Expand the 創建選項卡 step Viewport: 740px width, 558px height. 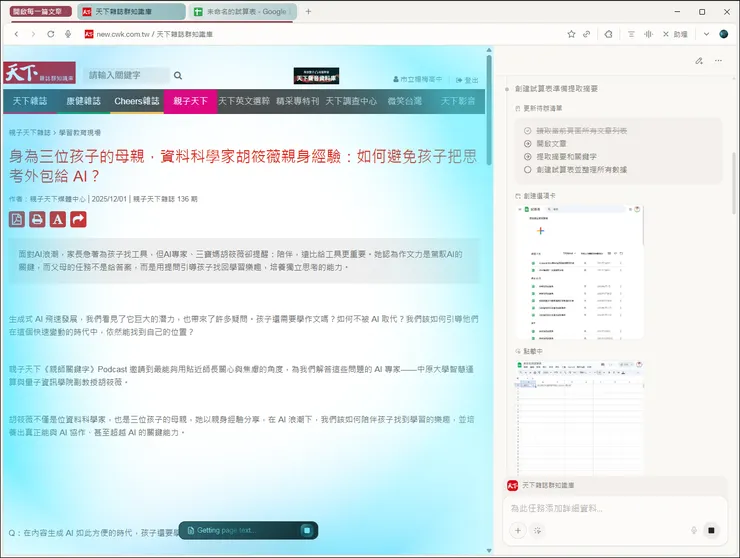click(x=535, y=195)
